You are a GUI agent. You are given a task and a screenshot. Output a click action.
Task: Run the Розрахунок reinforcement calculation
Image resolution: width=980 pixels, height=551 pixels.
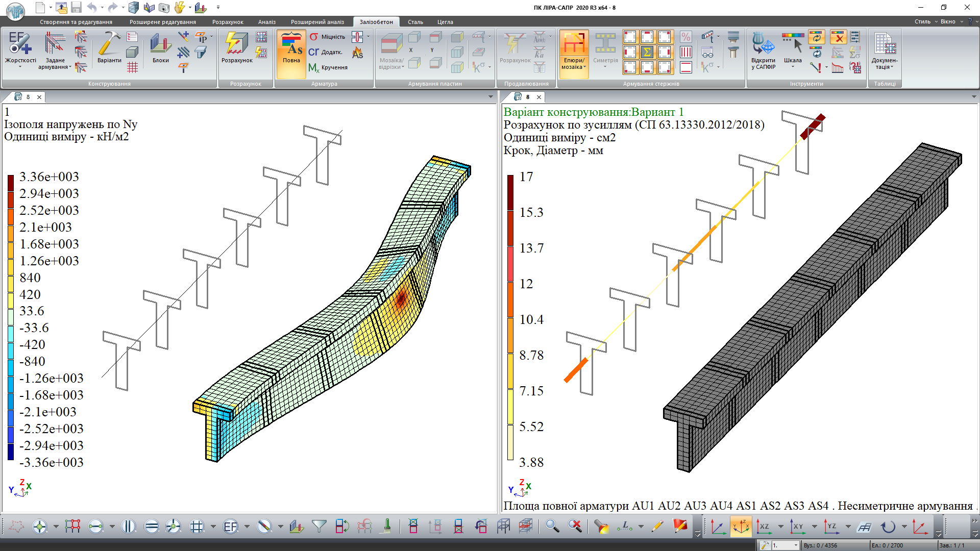(237, 45)
